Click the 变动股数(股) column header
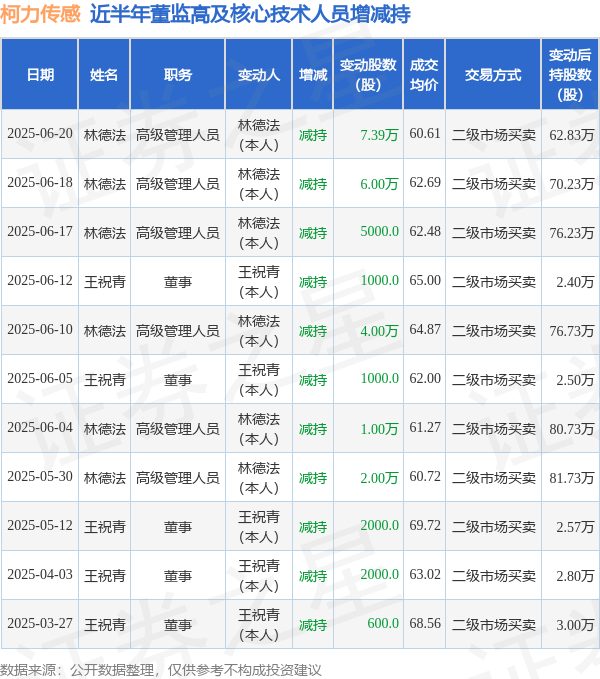600x679 pixels. click(368, 74)
